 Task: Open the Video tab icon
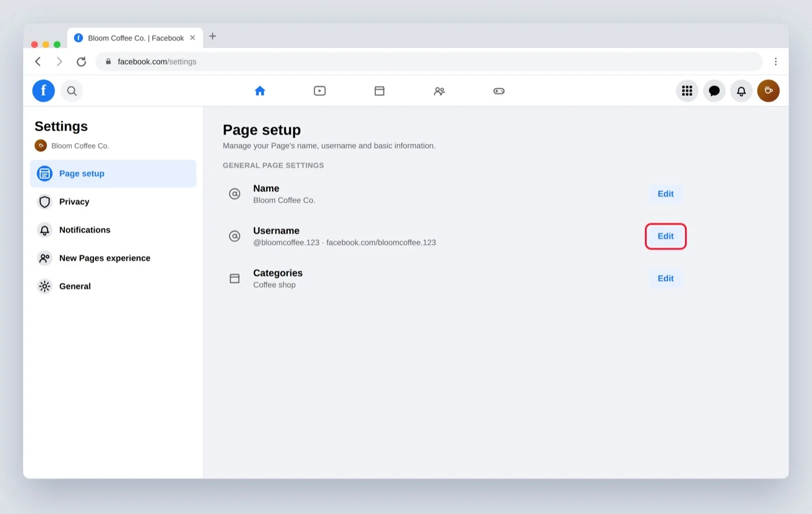pyautogui.click(x=320, y=91)
